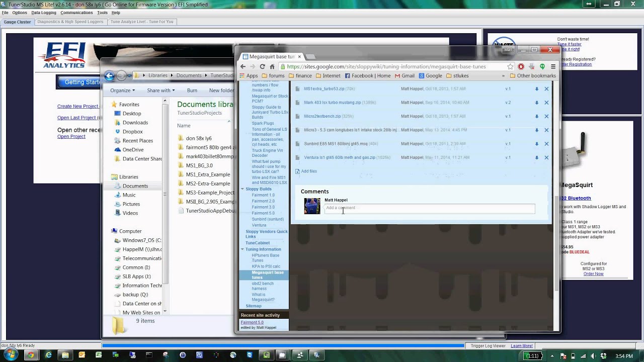Download Mark 403 lsx turbo mustang.zip arrow
644x362 pixels.
(536, 103)
